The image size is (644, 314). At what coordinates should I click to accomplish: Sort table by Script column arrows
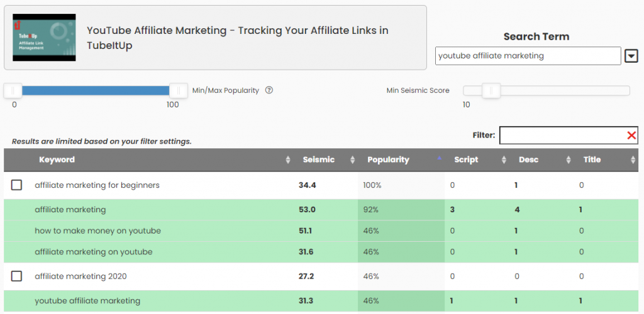pyautogui.click(x=504, y=160)
